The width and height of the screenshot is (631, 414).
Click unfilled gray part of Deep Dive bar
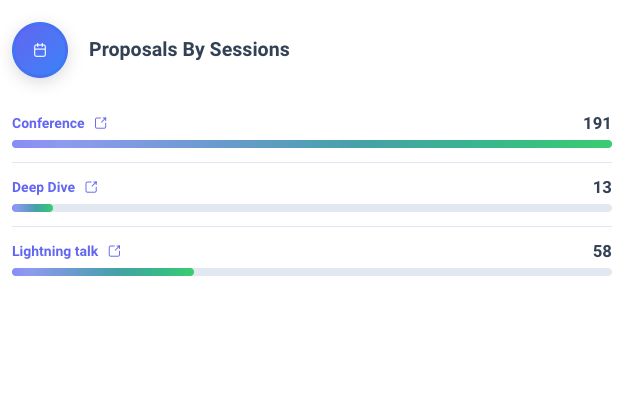click(332, 208)
